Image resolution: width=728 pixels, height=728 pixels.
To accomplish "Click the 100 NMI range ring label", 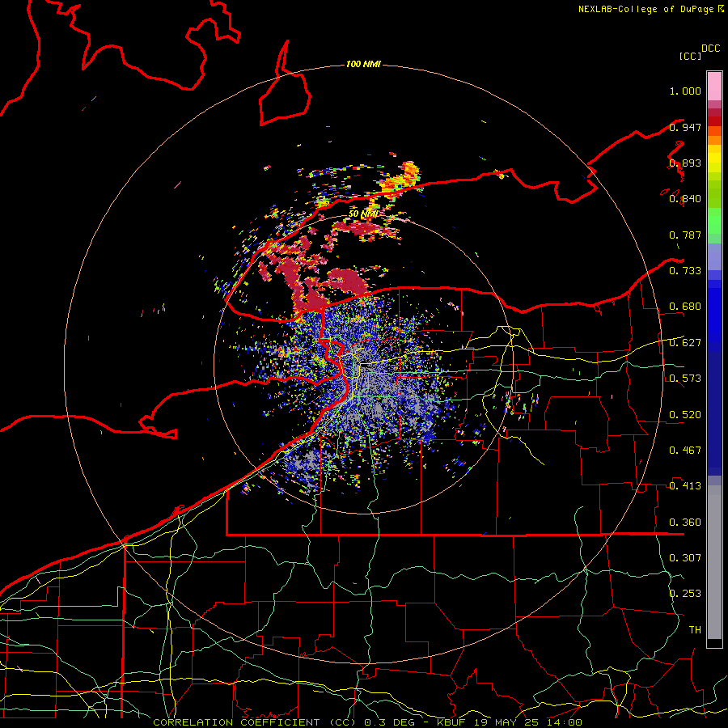I will click(x=363, y=64).
